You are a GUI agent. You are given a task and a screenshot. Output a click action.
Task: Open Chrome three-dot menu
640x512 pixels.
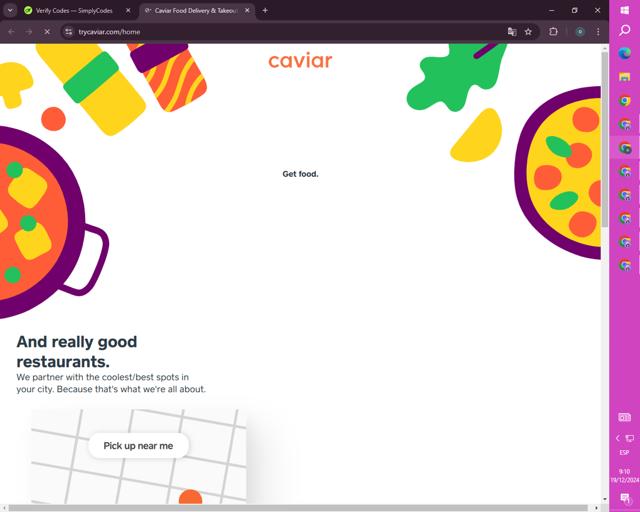[x=598, y=32]
